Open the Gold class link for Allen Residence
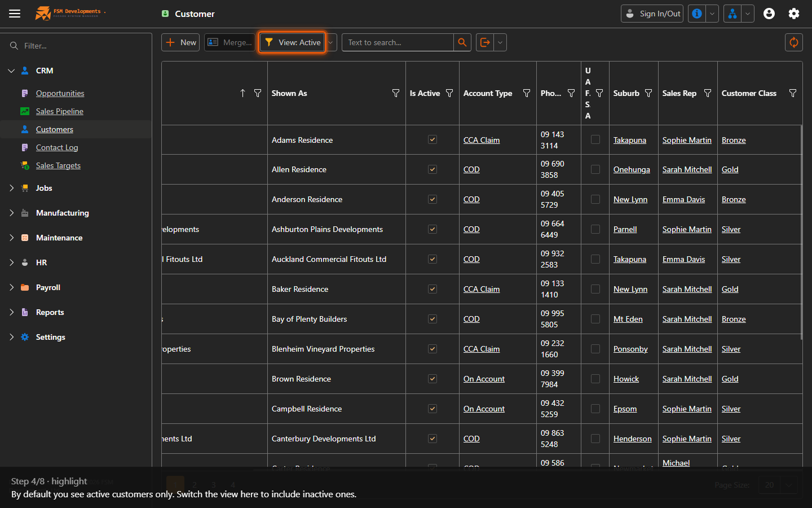Viewport: 812px width, 508px height. (730, 169)
